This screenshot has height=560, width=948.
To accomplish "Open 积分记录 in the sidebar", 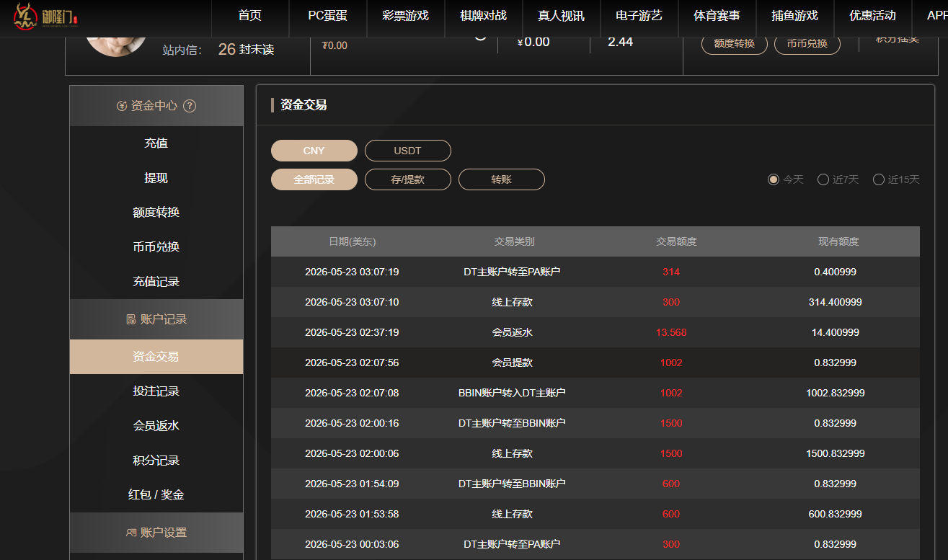I will tap(156, 461).
